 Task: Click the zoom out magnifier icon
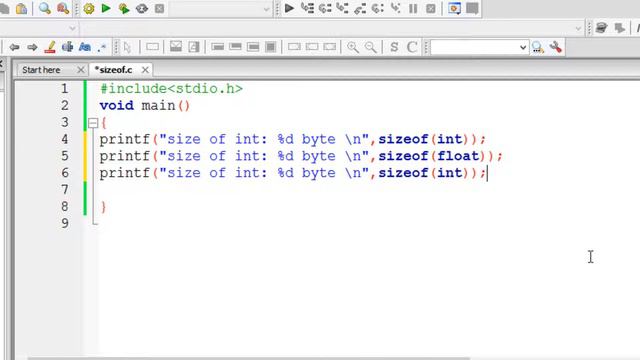[x=370, y=47]
